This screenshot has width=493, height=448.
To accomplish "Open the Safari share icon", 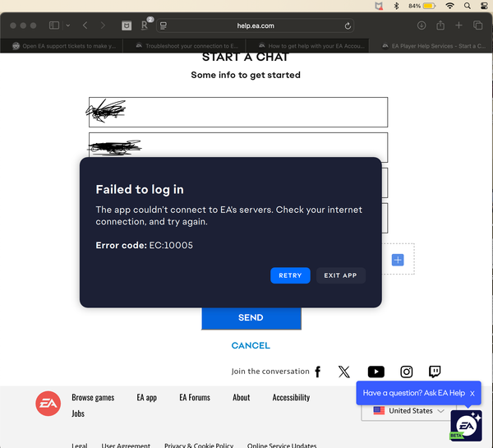I will pos(440,25).
